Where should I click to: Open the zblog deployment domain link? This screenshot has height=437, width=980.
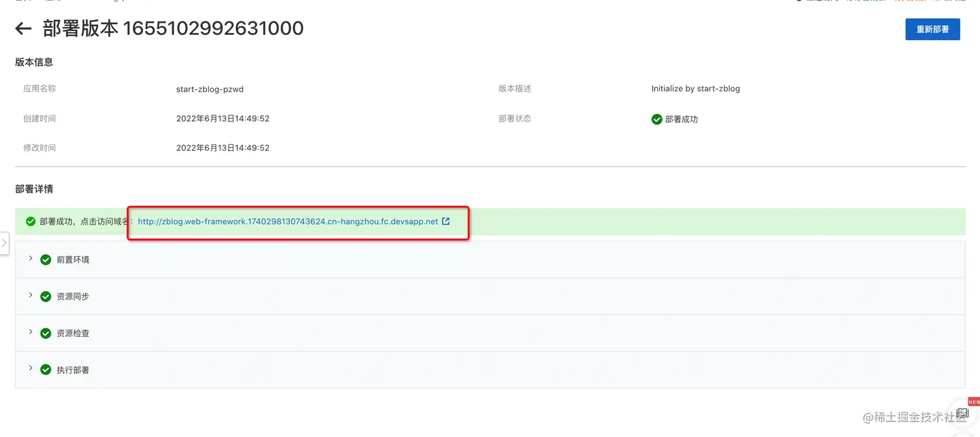(288, 221)
